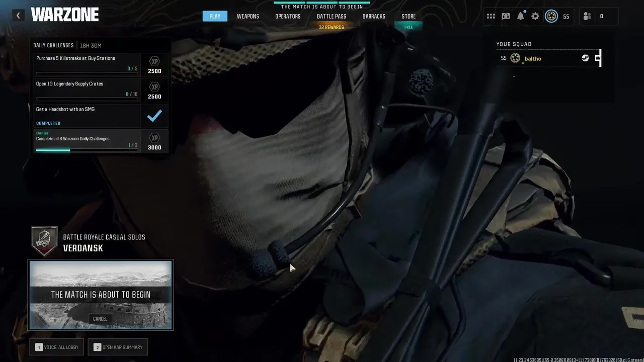Open the voice channels headset icon
The width and height of the screenshot is (644, 362).
(506, 16)
